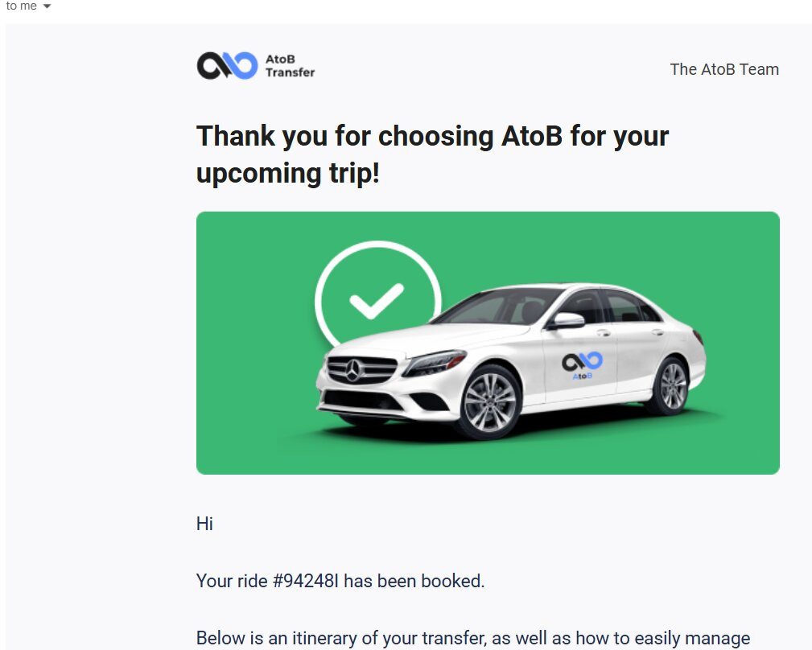Click the "Hi" greeting text
The image size is (812, 650).
coord(204,525)
